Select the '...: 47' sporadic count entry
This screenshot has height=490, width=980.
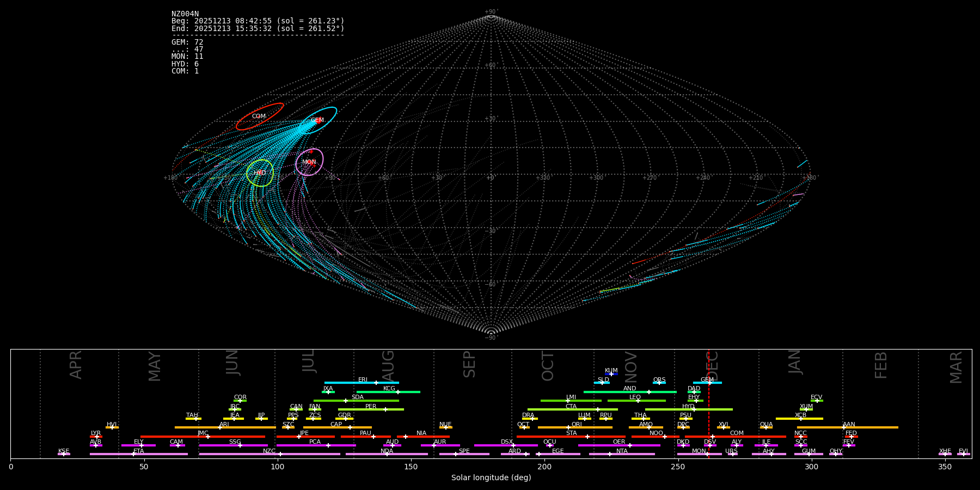click(x=187, y=50)
